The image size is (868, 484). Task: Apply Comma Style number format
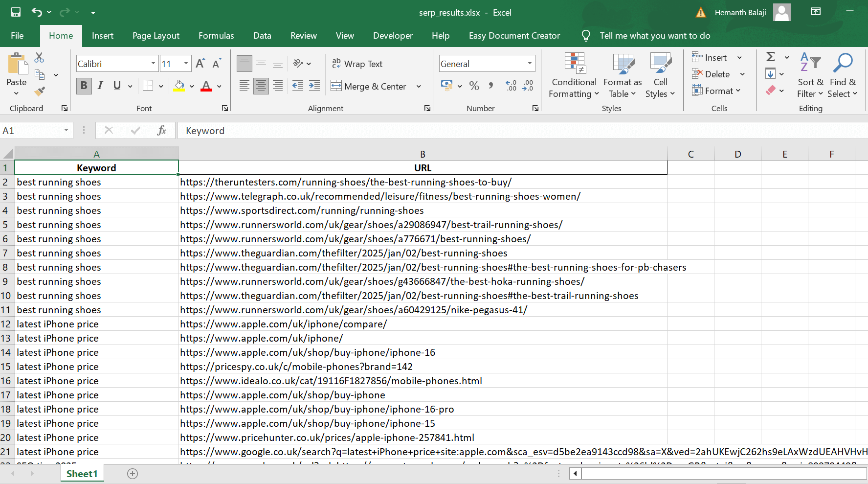490,86
